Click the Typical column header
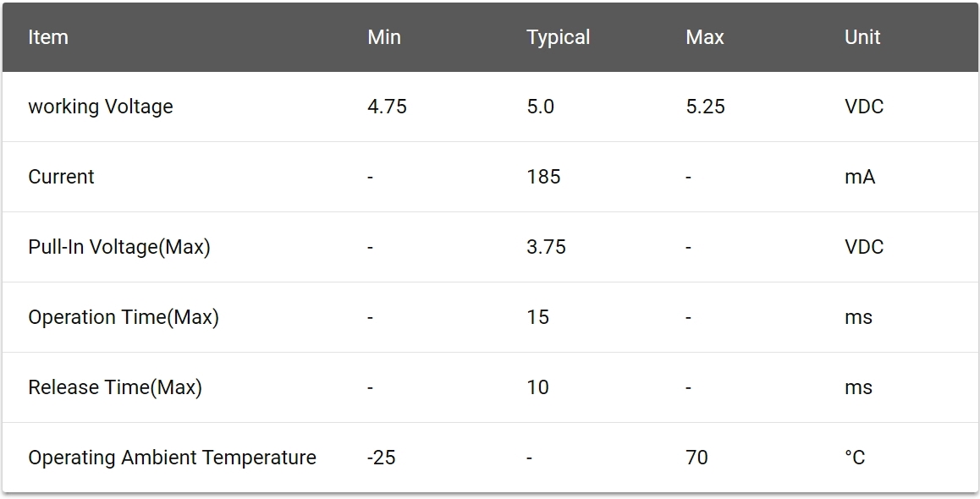 [558, 37]
